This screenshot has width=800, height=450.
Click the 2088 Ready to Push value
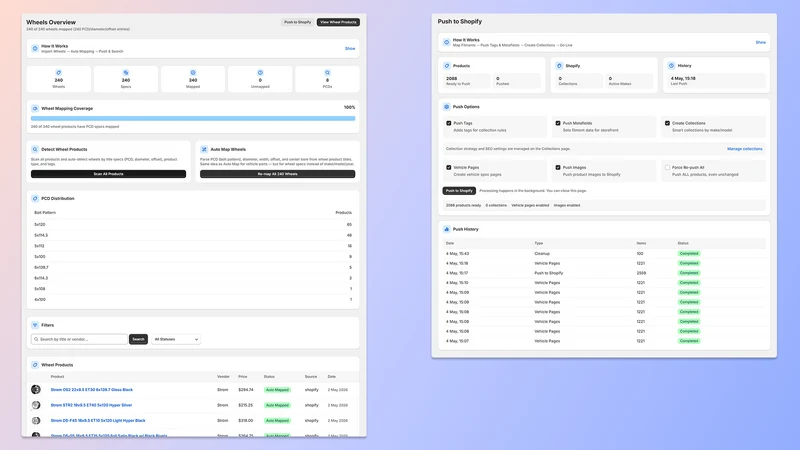(452, 79)
